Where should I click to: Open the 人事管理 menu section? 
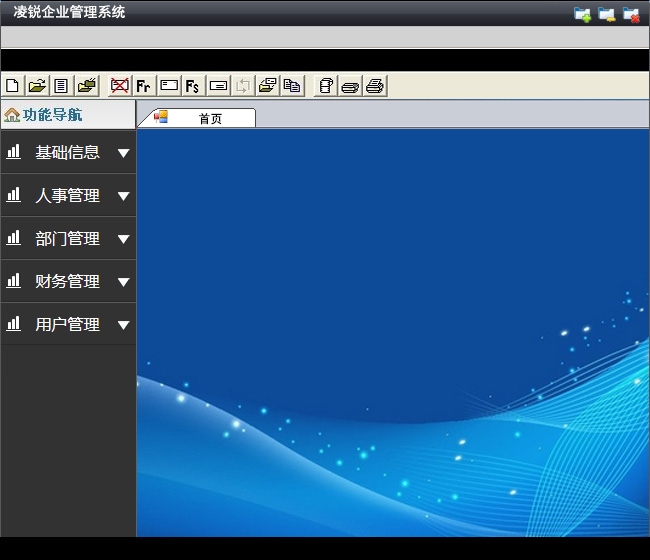68,195
